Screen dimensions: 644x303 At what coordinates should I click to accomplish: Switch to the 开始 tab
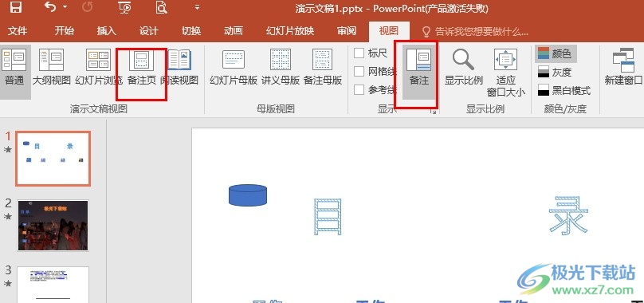(65, 31)
